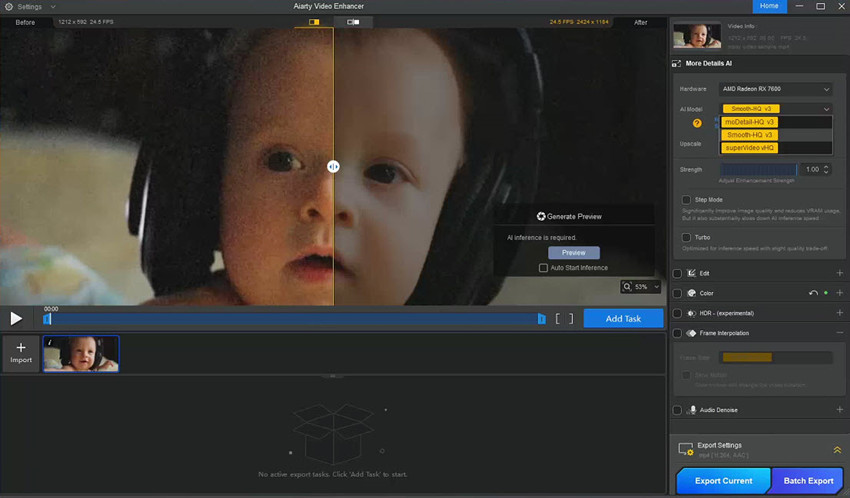
Task: Enable Step Mode checkbox
Action: [686, 200]
